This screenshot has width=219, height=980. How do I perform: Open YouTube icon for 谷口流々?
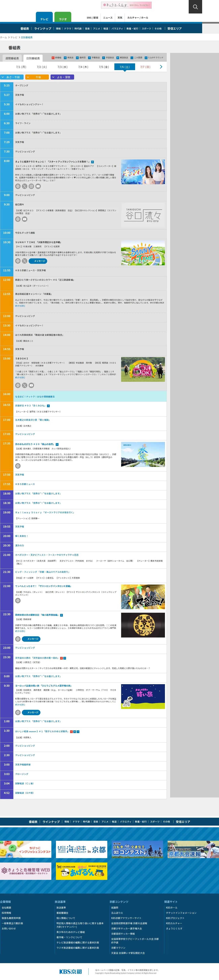[25, 219]
